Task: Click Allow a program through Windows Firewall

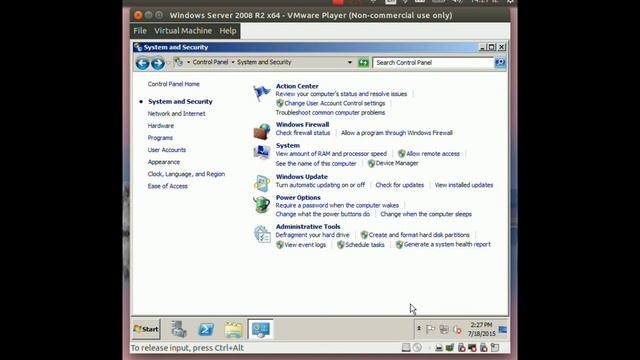Action: click(x=397, y=133)
